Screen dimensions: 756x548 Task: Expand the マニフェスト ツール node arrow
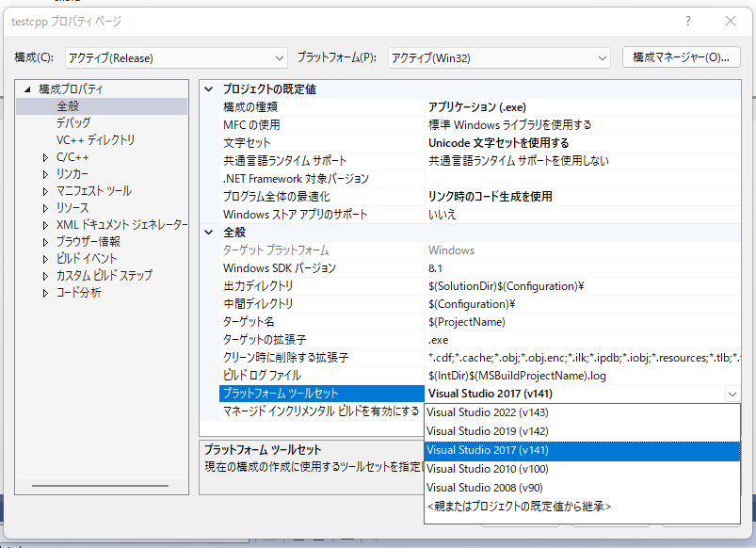pyautogui.click(x=45, y=191)
